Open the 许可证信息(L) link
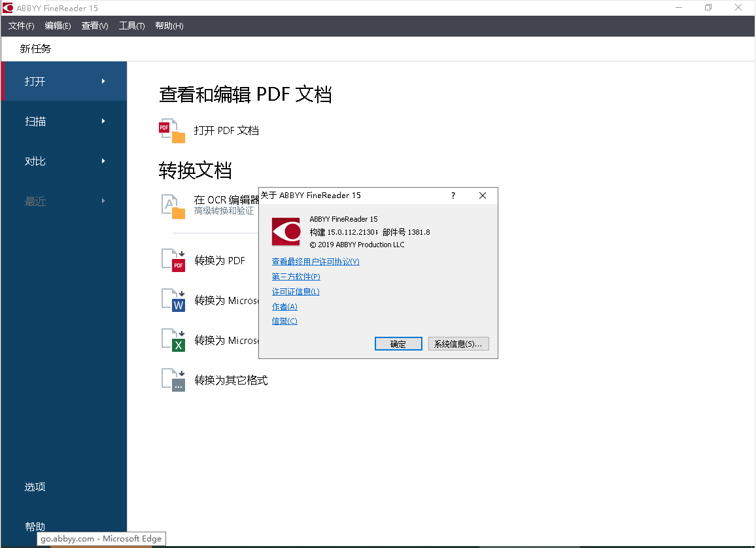Viewport: 756px width, 548px height. [296, 292]
